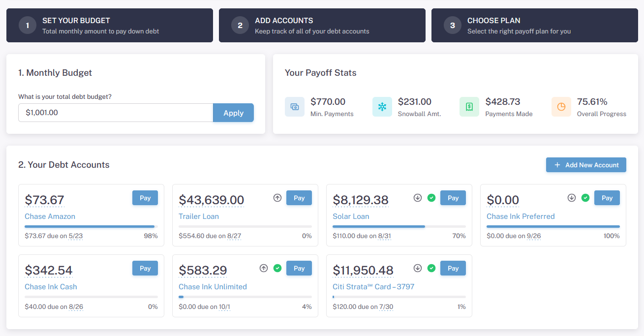Click the down-arrow icon on Solar Loan
644x336 pixels.
click(x=418, y=198)
